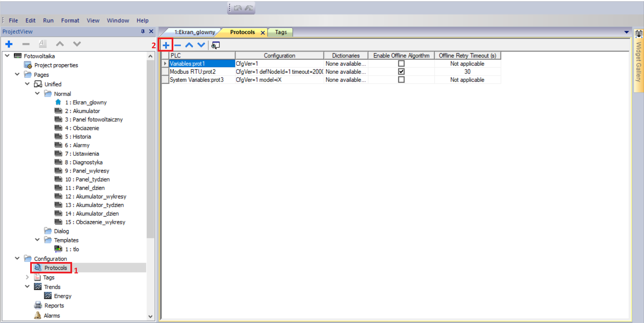Open the Run menu

48,20
